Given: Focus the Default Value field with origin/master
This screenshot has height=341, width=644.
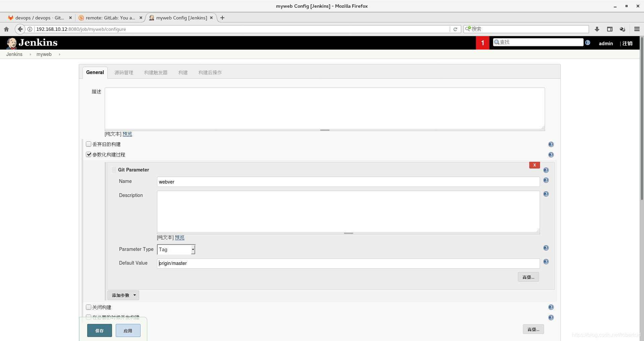Looking at the screenshot, I should [x=348, y=263].
